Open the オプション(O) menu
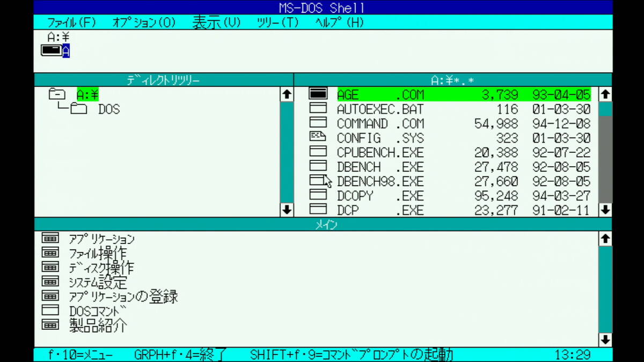The height and width of the screenshot is (362, 644). [x=144, y=23]
